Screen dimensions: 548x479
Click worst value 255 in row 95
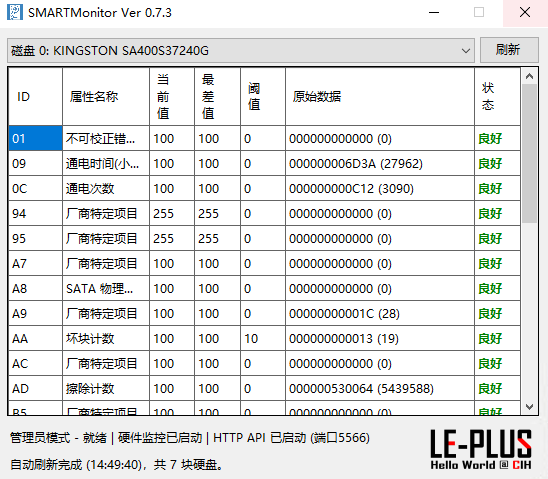click(x=217, y=238)
